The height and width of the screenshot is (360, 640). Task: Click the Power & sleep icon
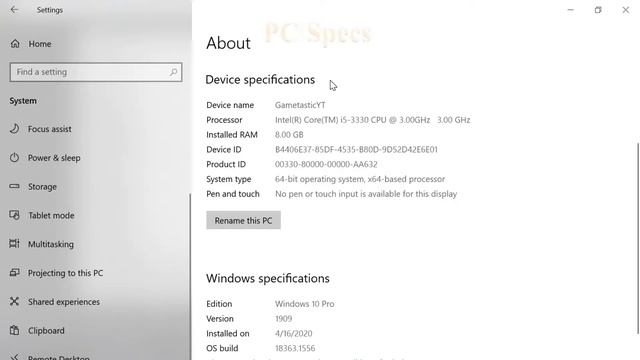[x=14, y=158]
